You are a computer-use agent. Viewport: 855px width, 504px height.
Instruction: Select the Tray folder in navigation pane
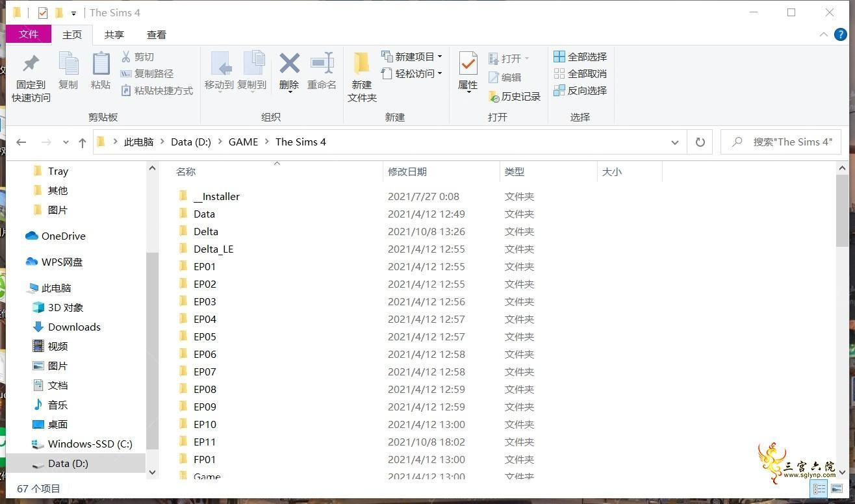(58, 171)
